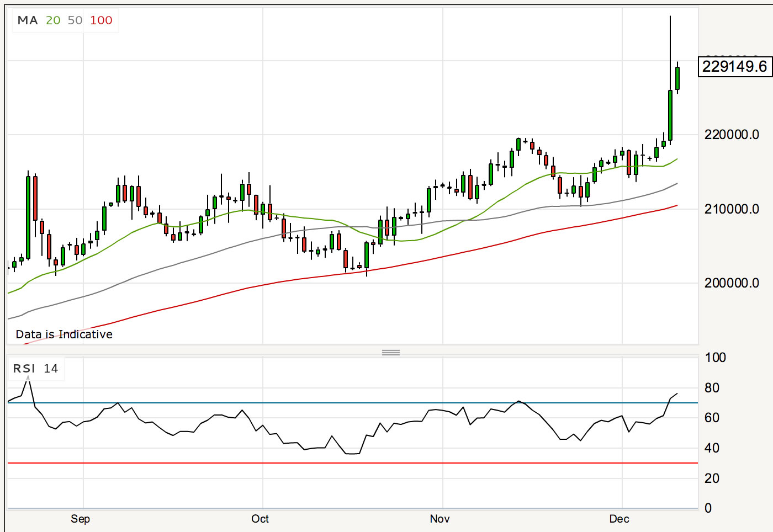Click the Oct label on time axis
Viewport: 773px width, 532px height.
pyautogui.click(x=260, y=519)
